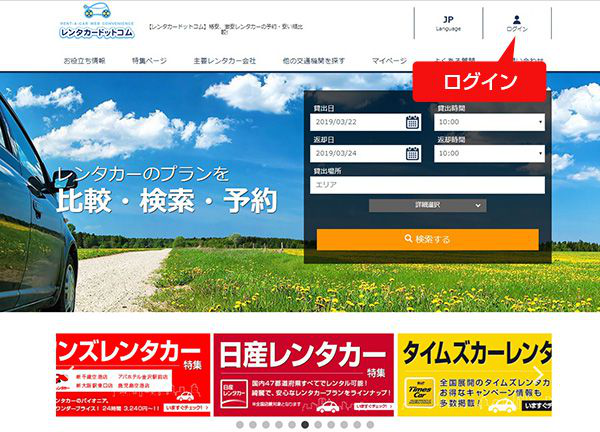The width and height of the screenshot is (600, 432).
Task: Open calendar for the 貸出日 field
Action: [x=412, y=122]
